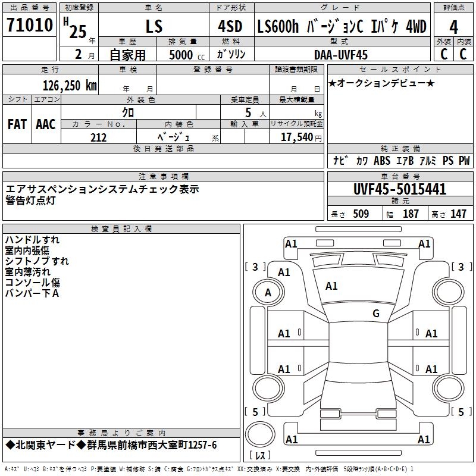Click the 事務局よりご案内 header
The height and width of the screenshot is (476, 476).
coord(121,433)
